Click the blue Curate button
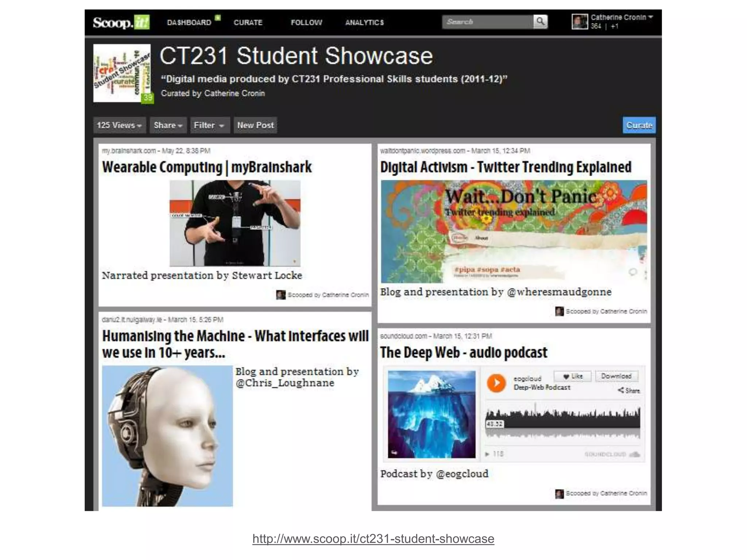Screen dimensions: 747x560 pyautogui.click(x=639, y=125)
